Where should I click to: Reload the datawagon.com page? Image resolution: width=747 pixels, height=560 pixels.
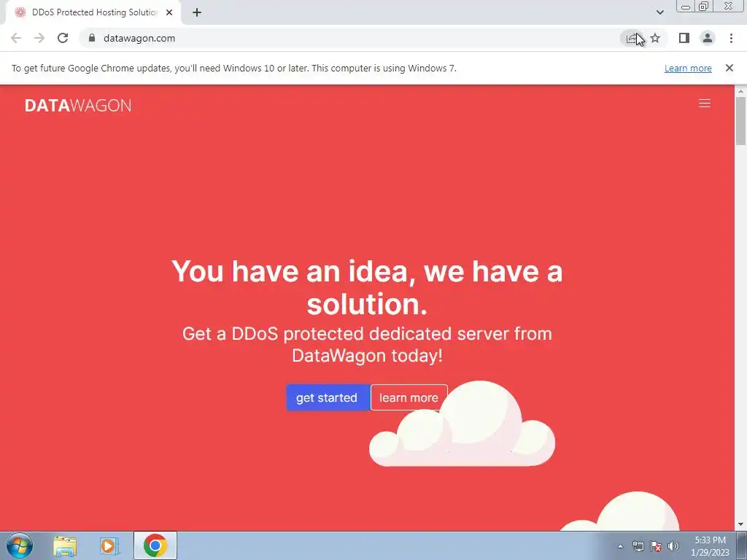pyautogui.click(x=63, y=38)
